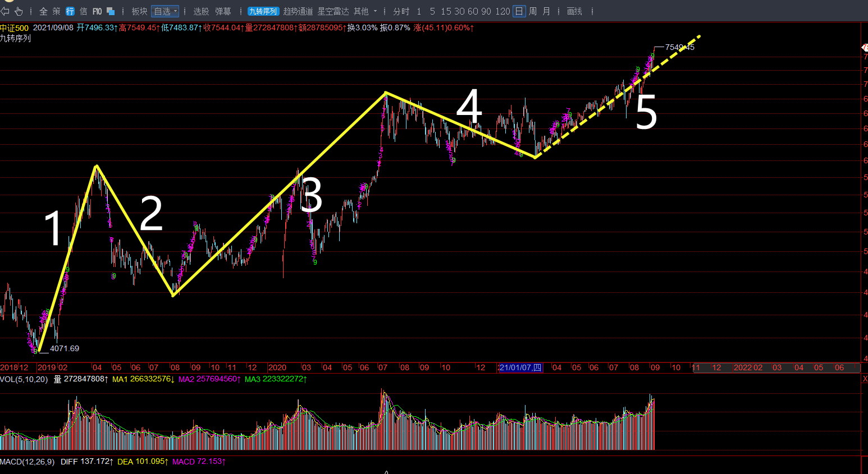Click the MA3 223322272 volume value
Screen dimensions: 868x474
(276, 379)
